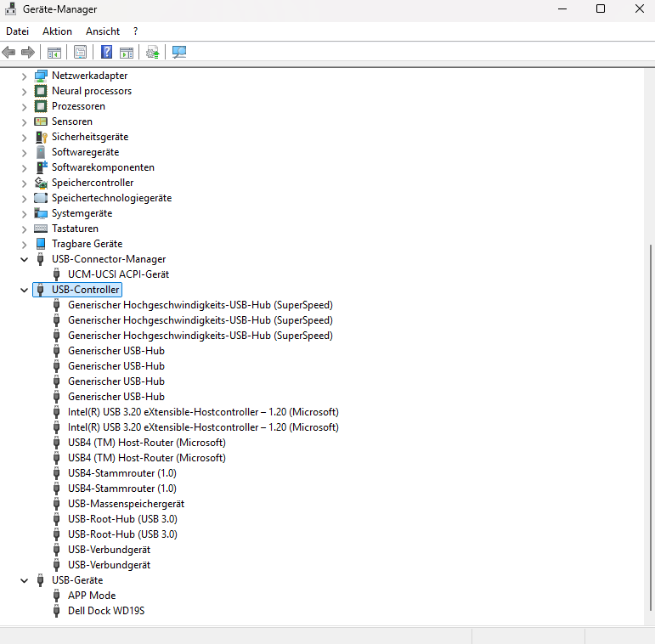Expand the Prozessoren node
This screenshot has width=655, height=644.
(25, 107)
